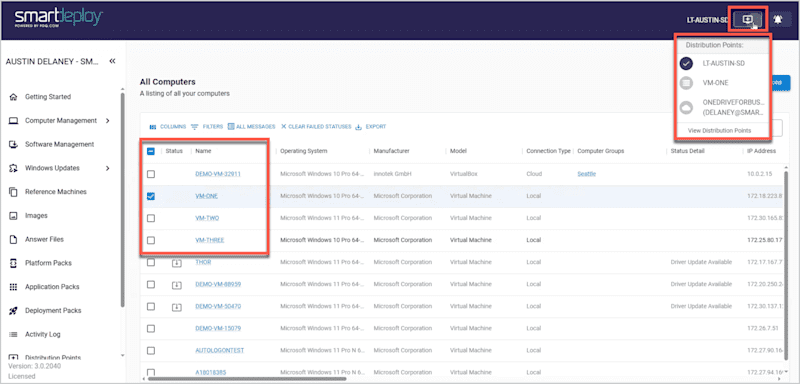This screenshot has height=384, width=800.
Task: Click the VM-ONE distribution point icon
Action: [687, 83]
